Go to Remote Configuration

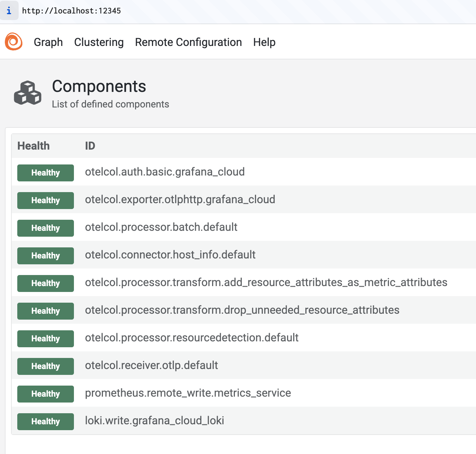pyautogui.click(x=188, y=42)
